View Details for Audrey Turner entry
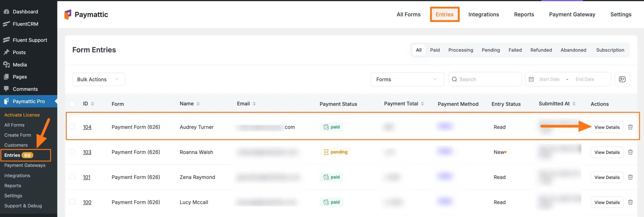This screenshot has height=217, width=644. [607, 127]
